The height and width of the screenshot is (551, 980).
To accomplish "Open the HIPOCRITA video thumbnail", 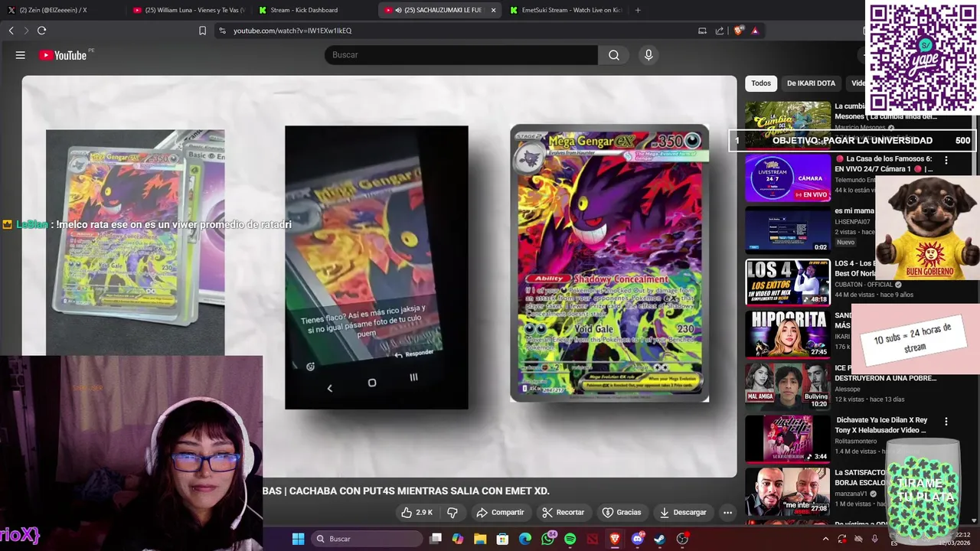I will (x=788, y=334).
